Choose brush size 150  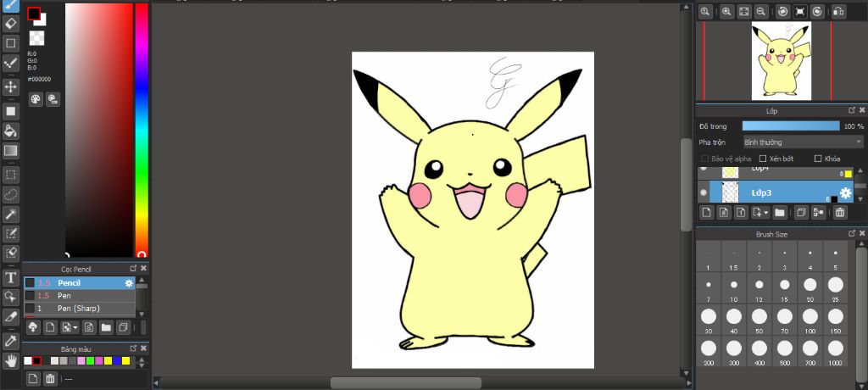point(835,320)
